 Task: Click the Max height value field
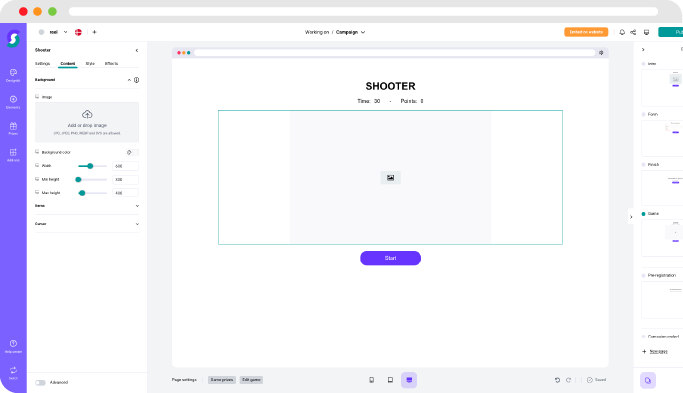125,193
